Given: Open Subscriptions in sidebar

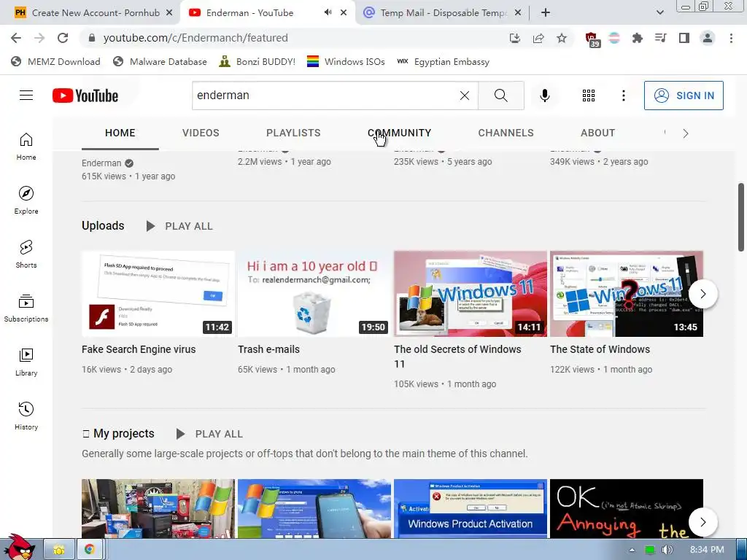Looking at the screenshot, I should (26, 308).
